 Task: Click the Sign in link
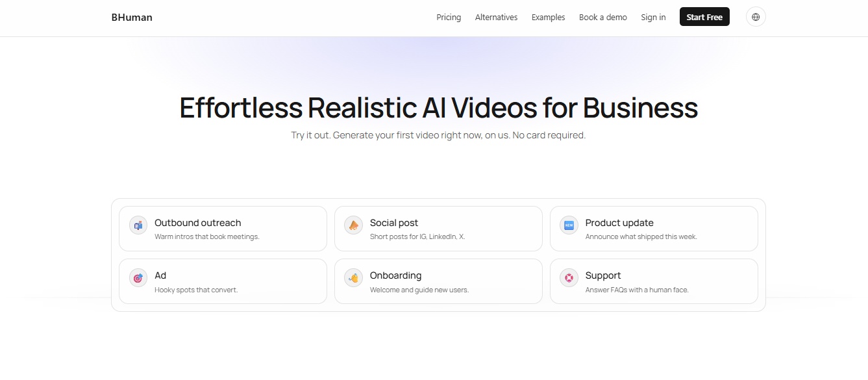click(653, 18)
